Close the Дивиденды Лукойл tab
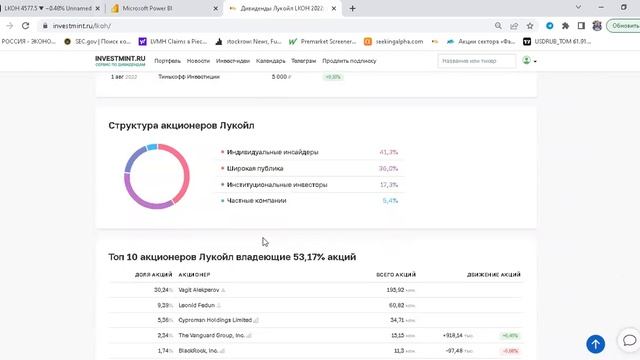Viewport: 640px width, 360px height. click(x=334, y=8)
